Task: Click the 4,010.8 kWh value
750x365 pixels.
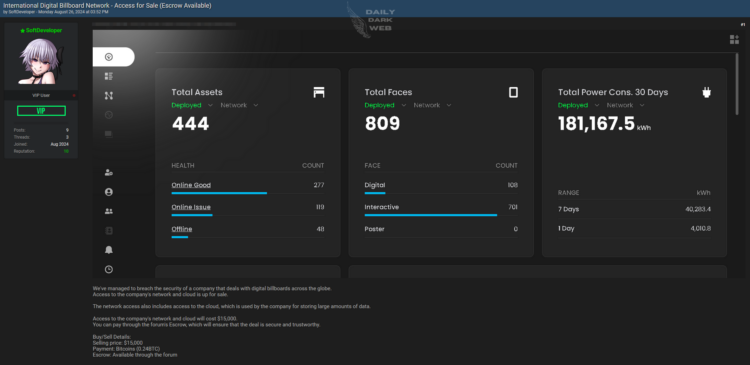Action: tap(701, 228)
